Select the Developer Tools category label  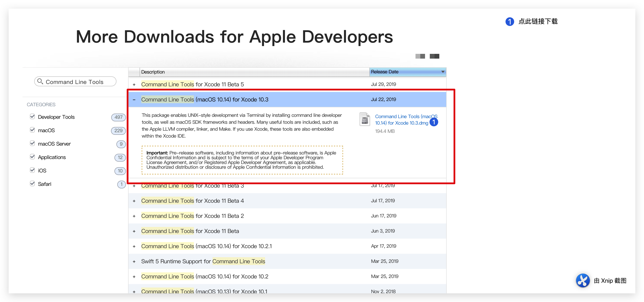(56, 117)
